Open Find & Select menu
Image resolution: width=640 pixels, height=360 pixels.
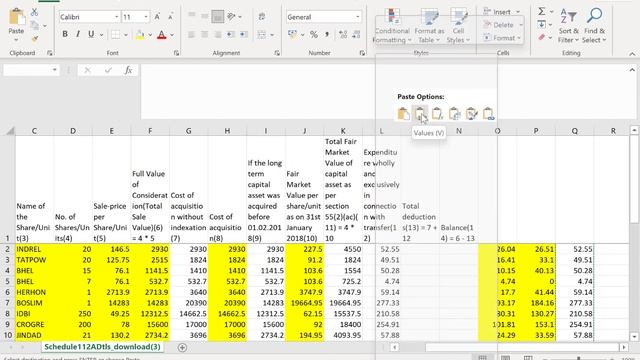click(x=594, y=25)
